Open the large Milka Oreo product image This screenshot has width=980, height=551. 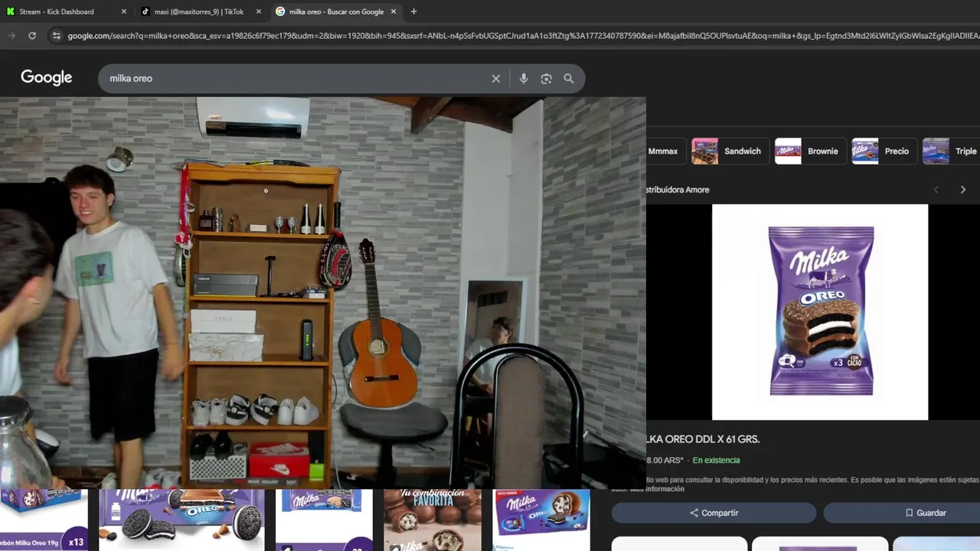tap(820, 312)
